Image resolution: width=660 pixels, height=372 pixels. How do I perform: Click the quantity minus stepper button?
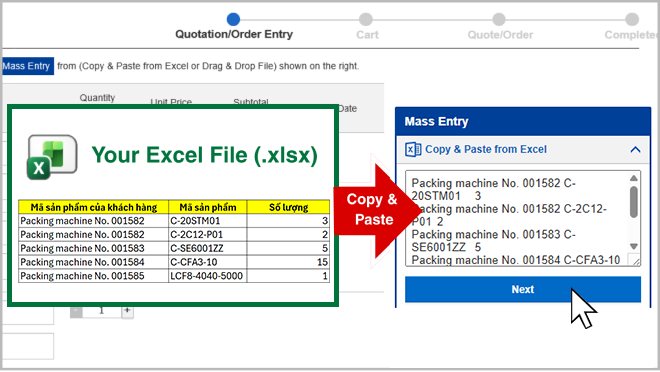tap(76, 311)
